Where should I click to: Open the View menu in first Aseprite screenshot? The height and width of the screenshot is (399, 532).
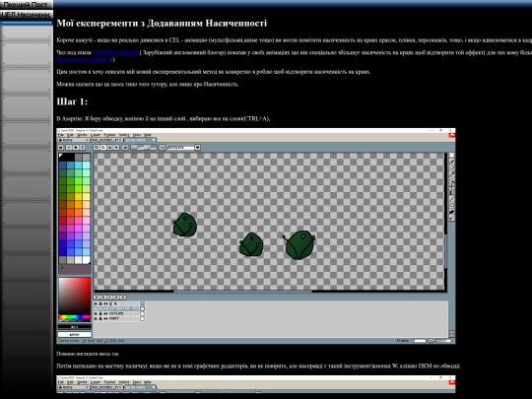[x=137, y=135]
